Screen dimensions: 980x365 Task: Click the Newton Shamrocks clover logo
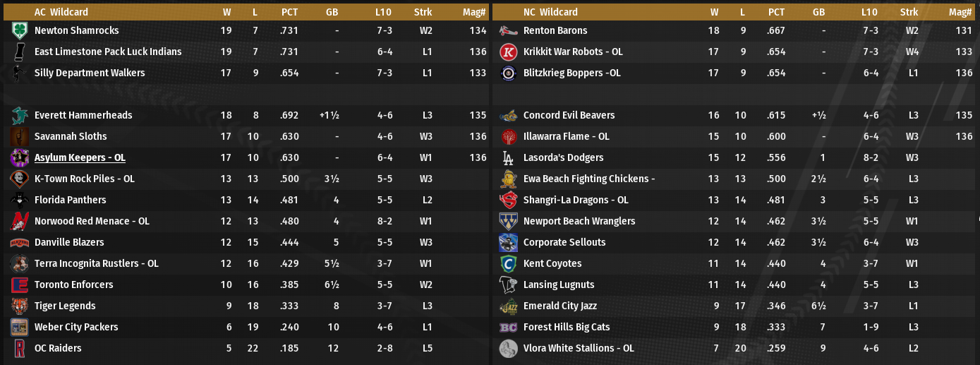point(19,31)
